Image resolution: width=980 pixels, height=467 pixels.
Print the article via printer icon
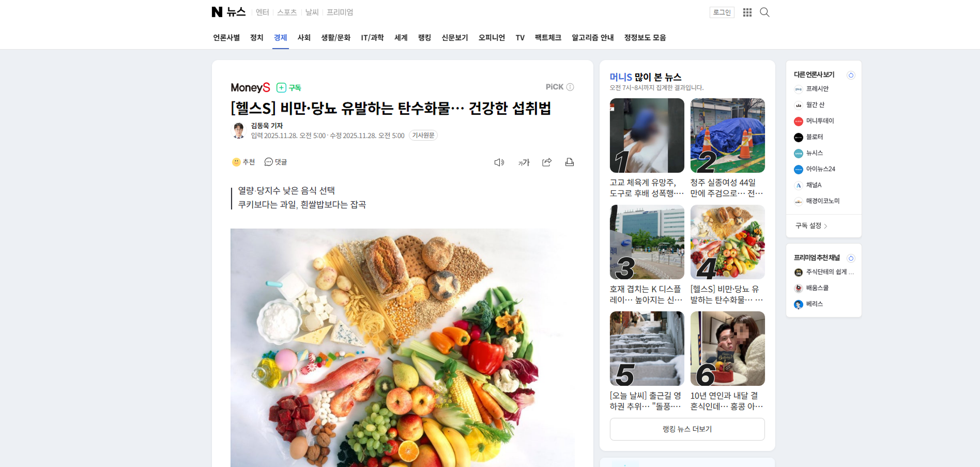570,162
